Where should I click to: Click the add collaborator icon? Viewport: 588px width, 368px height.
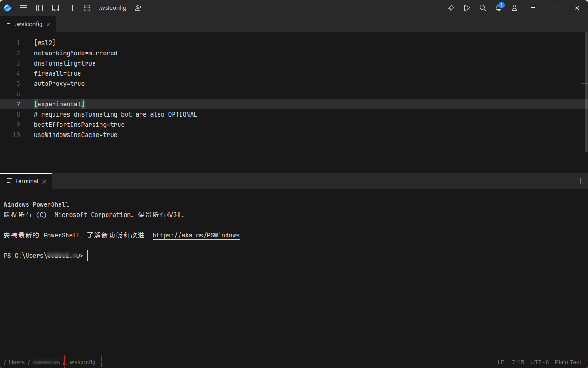point(138,8)
